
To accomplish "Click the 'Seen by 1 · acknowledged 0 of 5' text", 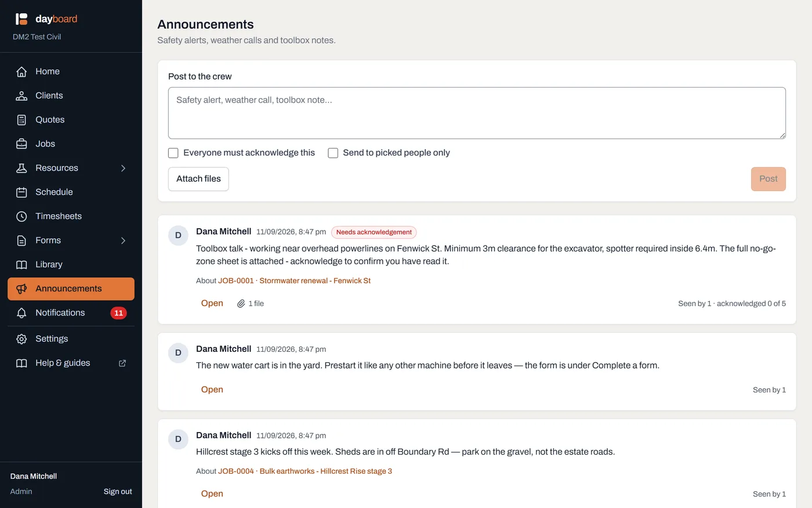I will click(732, 304).
